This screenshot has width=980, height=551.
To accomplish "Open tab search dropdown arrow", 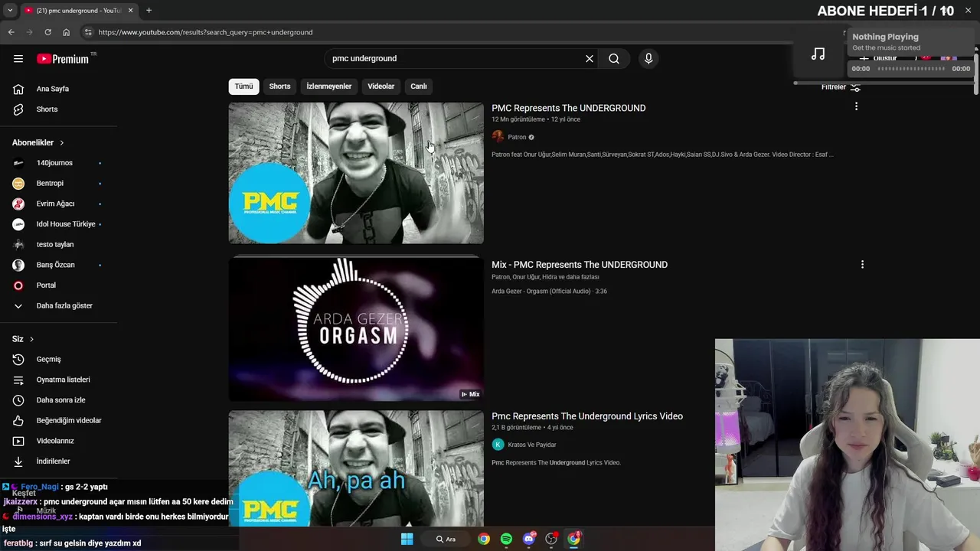I will point(10,11).
